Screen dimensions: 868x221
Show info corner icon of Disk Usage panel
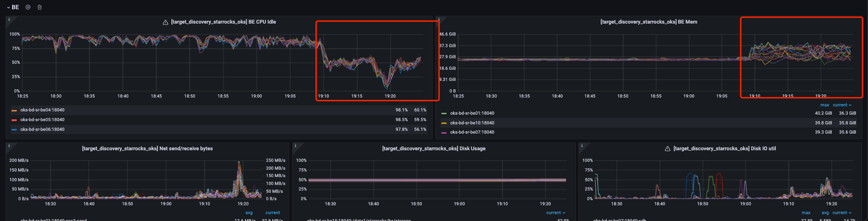click(x=296, y=146)
